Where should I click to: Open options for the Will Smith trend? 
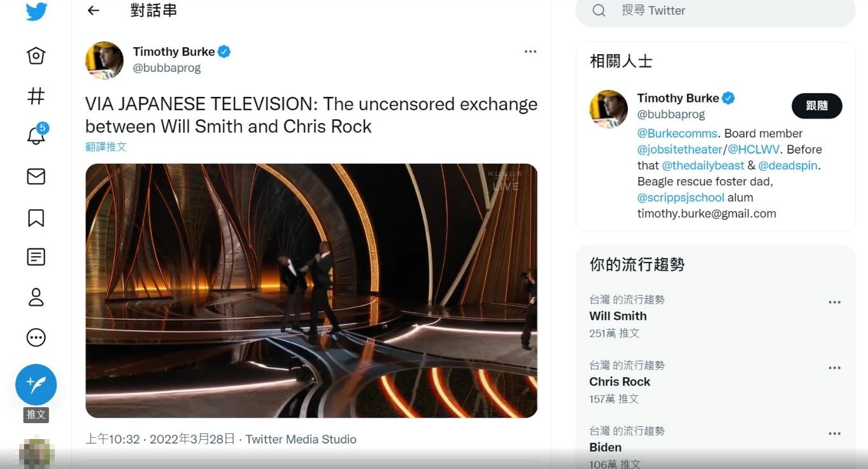[x=834, y=303]
